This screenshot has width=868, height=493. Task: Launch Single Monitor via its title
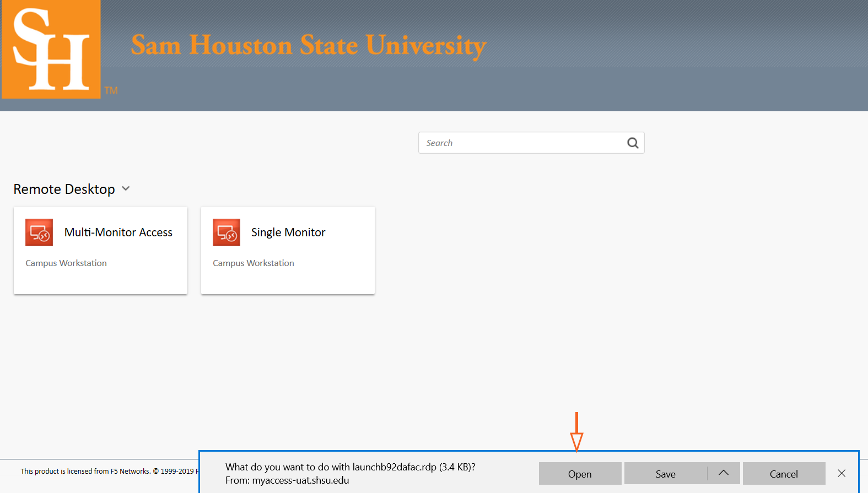click(288, 232)
